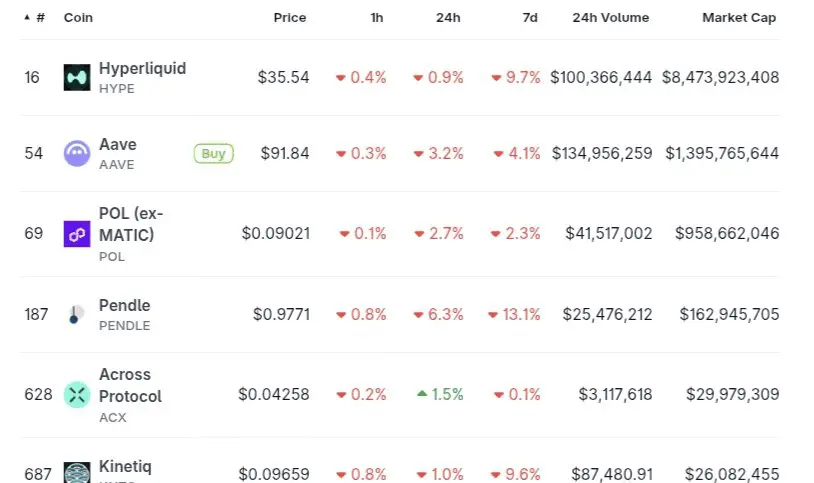Image resolution: width=814 pixels, height=483 pixels.
Task: Sort by Market Cap column header
Action: pyautogui.click(x=738, y=18)
